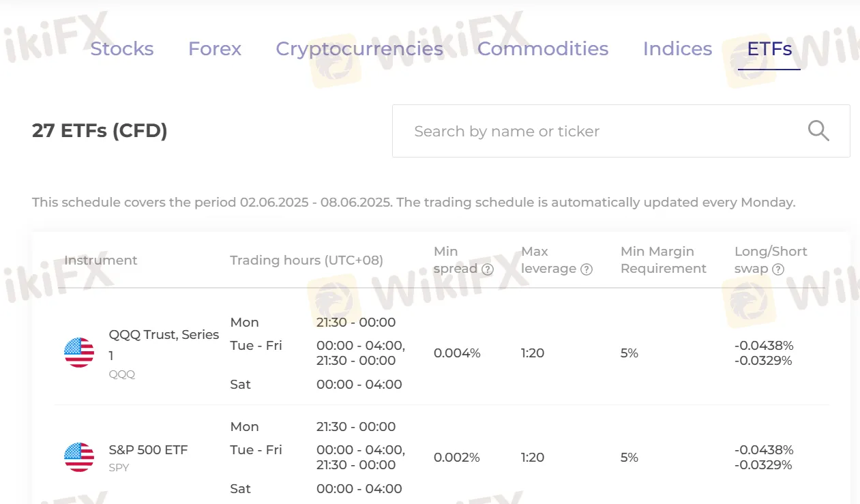Open the S&P 500 ETF instrument
The image size is (860, 504).
coord(148,450)
